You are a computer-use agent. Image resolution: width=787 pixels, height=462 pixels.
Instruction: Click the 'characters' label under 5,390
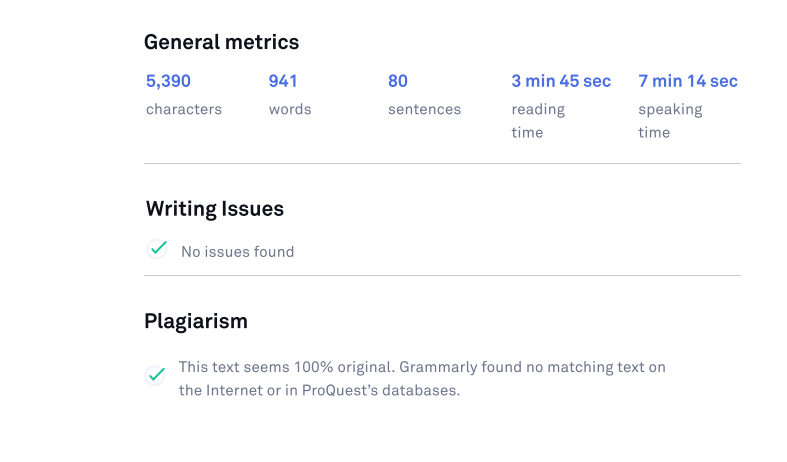pyautogui.click(x=184, y=109)
